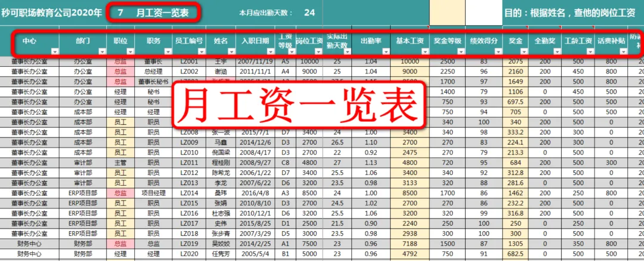The width and height of the screenshot is (644, 261).
Task: Open the 岗位工资 column filter dropdown
Action: [x=318, y=51]
